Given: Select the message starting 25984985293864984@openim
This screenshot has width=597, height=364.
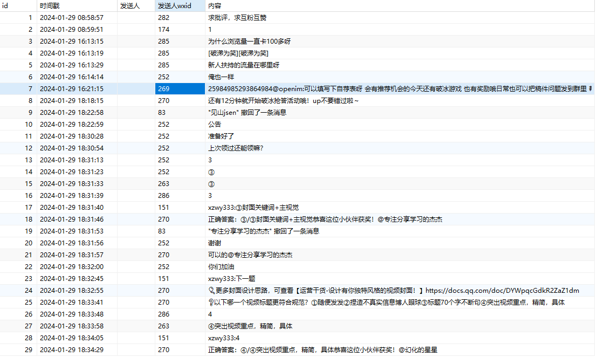Looking at the screenshot, I should [400, 89].
